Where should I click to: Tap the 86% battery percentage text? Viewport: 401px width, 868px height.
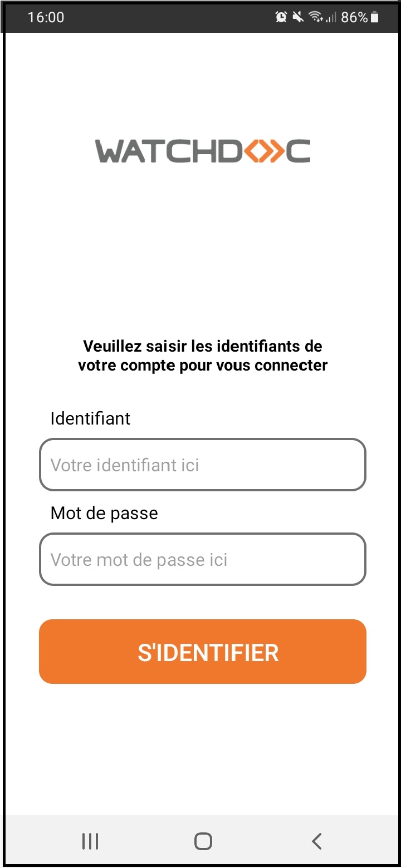tap(354, 18)
